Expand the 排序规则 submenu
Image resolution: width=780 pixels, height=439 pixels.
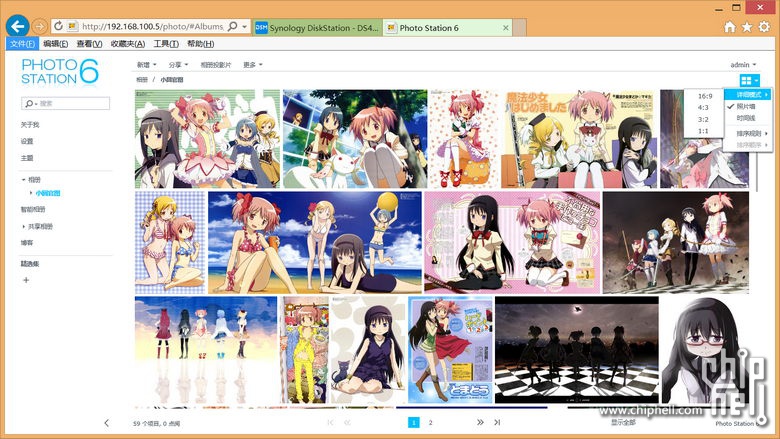coord(748,133)
